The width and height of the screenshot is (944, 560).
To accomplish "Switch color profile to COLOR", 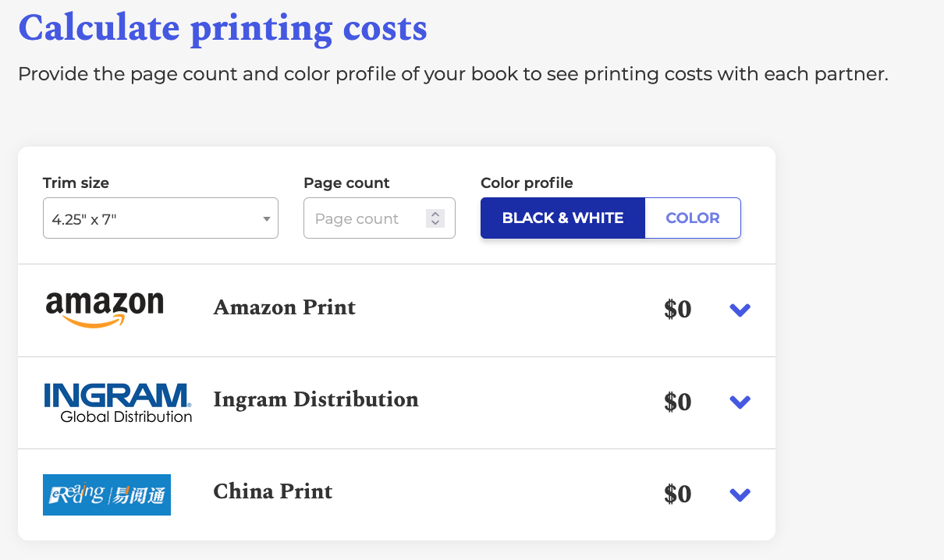I will (693, 218).
